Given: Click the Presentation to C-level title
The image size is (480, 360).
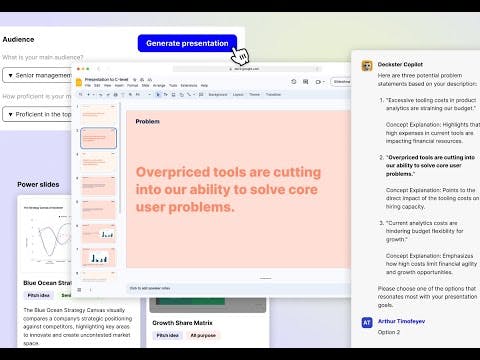Looking at the screenshot, I should tap(106, 80).
